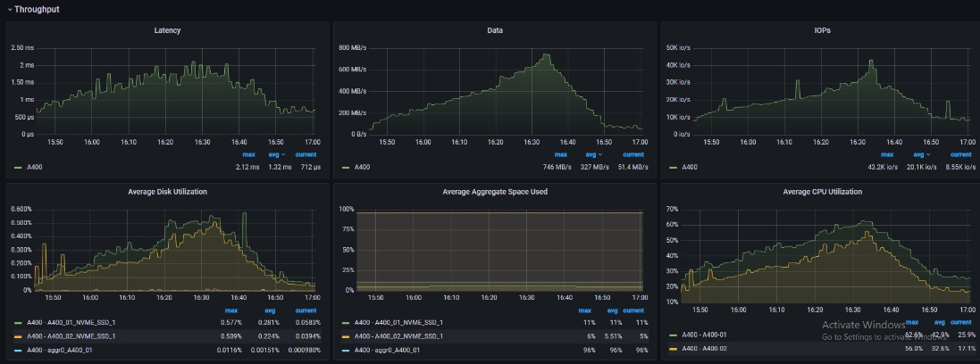Screen dimensions: 980x364
Task: Sort IOPs legend by max column
Action: pyautogui.click(x=887, y=154)
